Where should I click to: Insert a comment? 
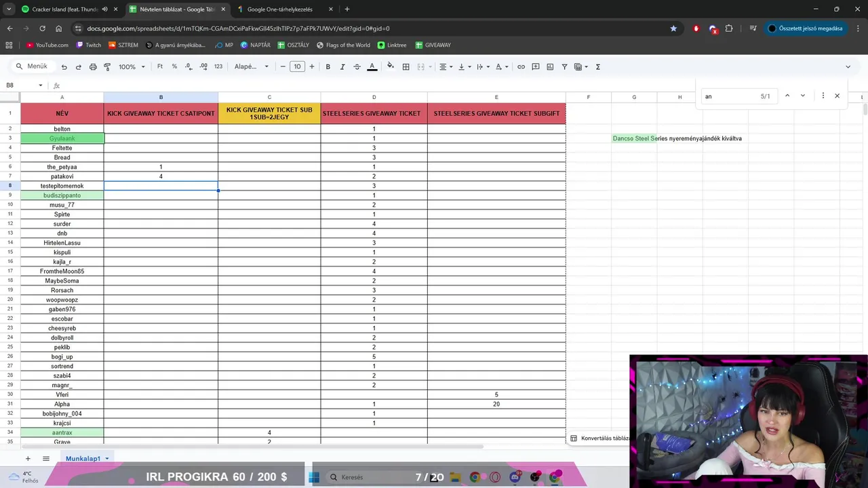click(536, 66)
